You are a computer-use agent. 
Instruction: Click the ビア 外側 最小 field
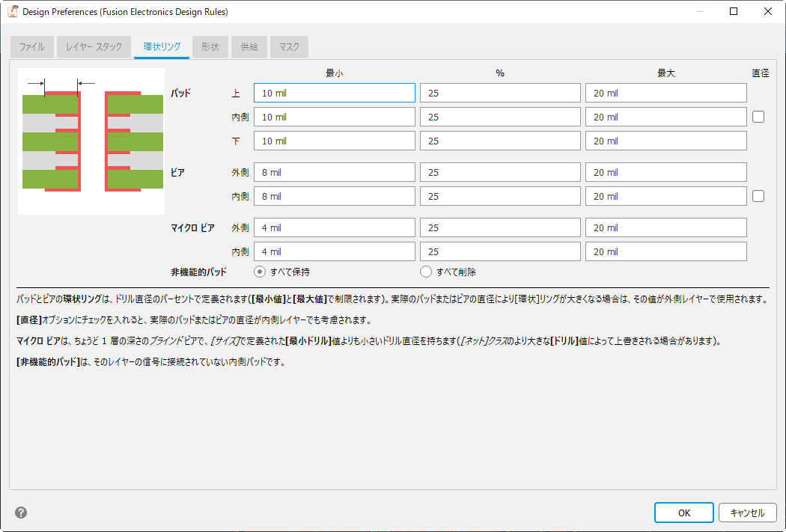coord(335,172)
